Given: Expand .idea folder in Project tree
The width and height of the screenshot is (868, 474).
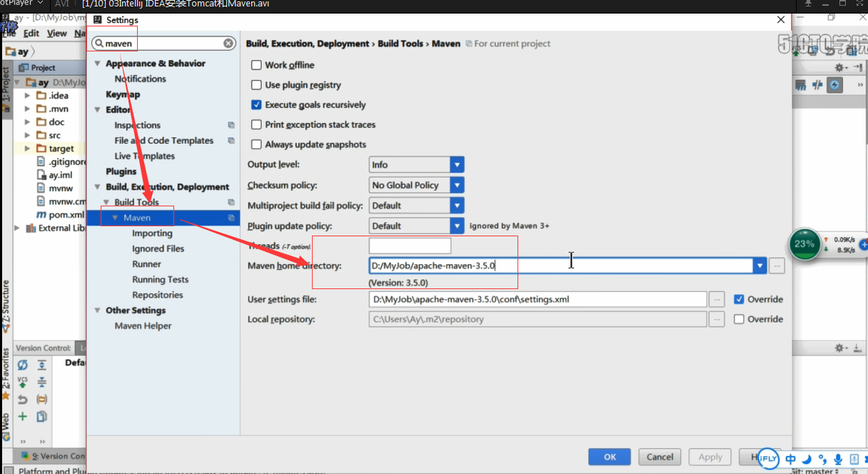Looking at the screenshot, I should [27, 96].
